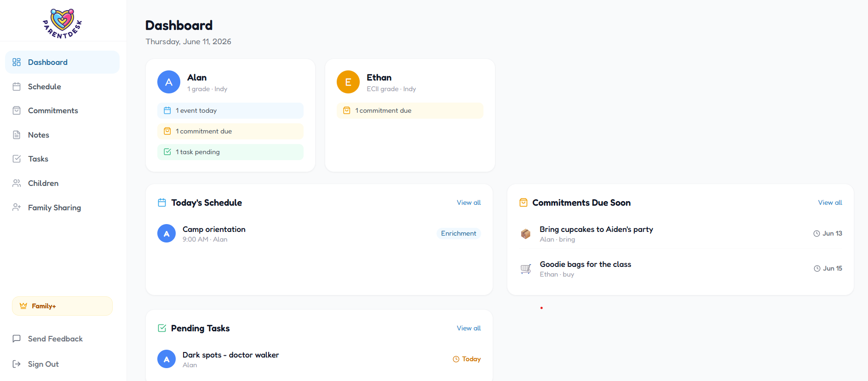This screenshot has height=381, width=868.
Task: Click clock icon next to Jun 13
Action: pos(817,233)
